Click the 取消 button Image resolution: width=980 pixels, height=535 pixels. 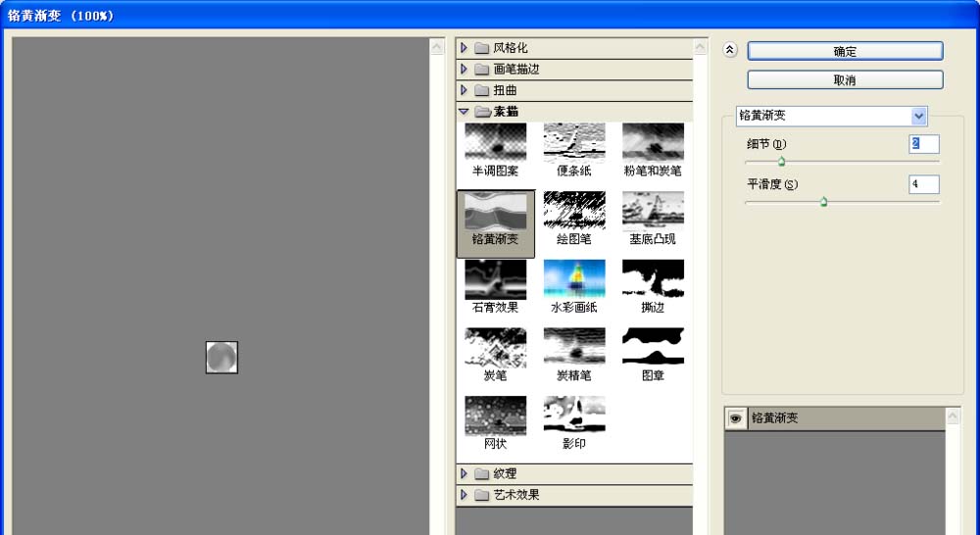pyautogui.click(x=845, y=80)
